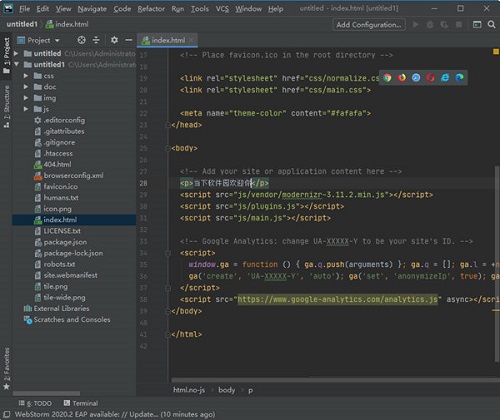
Task: Click the run with coverage icon
Action: tap(444, 24)
